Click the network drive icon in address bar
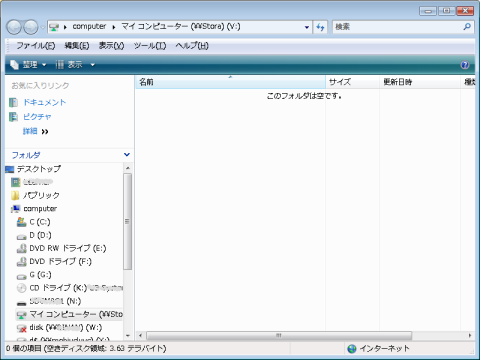 pyautogui.click(x=54, y=27)
